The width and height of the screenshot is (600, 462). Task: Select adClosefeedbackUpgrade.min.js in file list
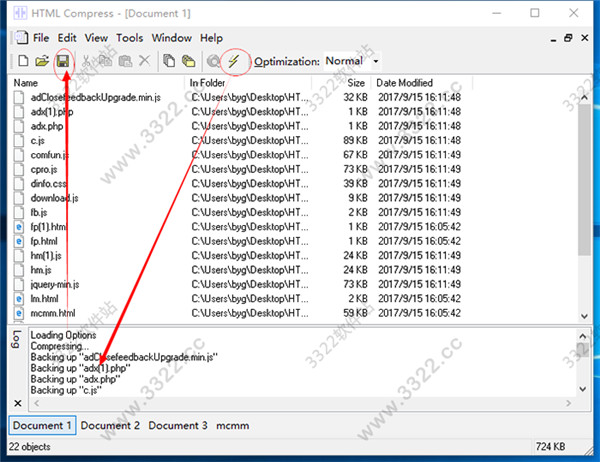coord(96,98)
